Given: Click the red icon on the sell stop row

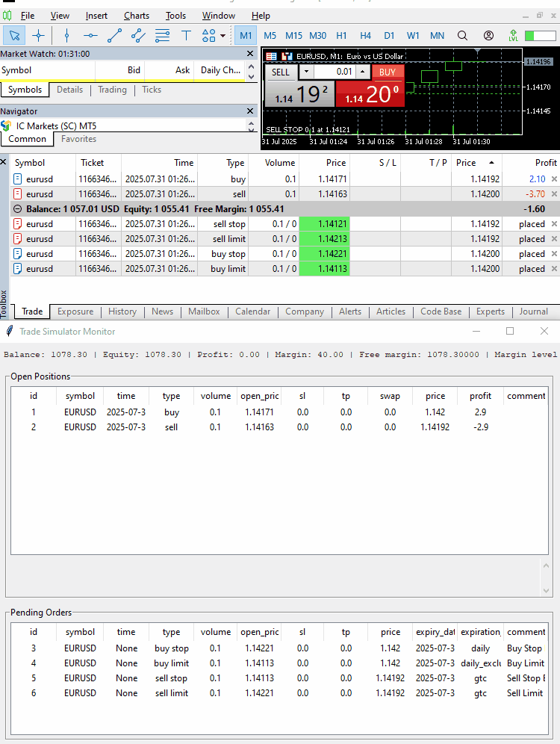Looking at the screenshot, I should [x=17, y=223].
